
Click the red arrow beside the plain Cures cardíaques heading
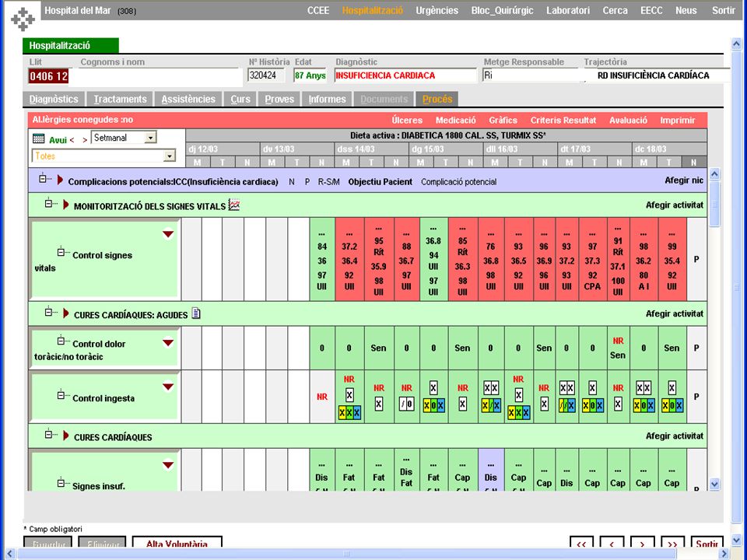pos(66,436)
